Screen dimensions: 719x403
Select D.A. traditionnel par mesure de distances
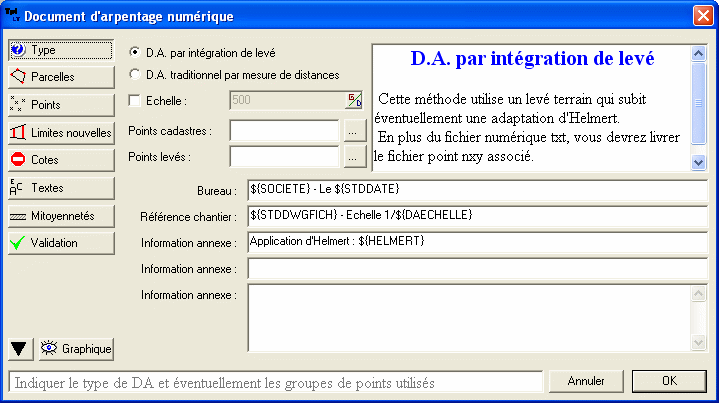136,74
